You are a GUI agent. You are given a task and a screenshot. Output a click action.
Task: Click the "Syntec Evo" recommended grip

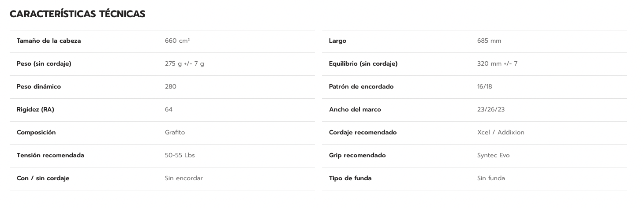(493, 156)
